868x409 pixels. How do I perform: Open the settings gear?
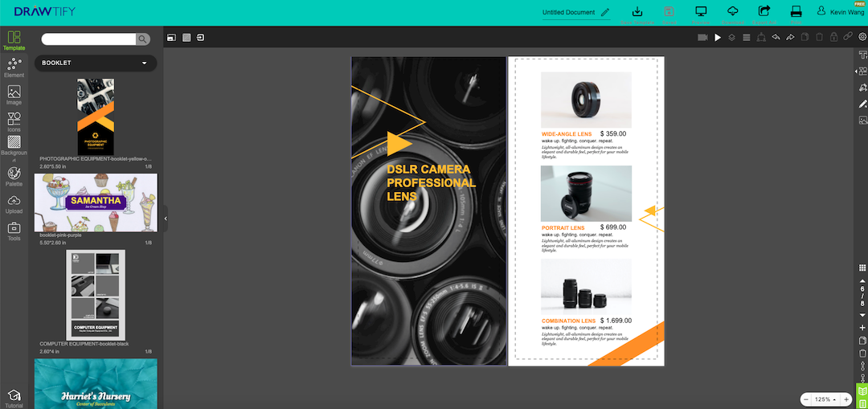point(862,38)
